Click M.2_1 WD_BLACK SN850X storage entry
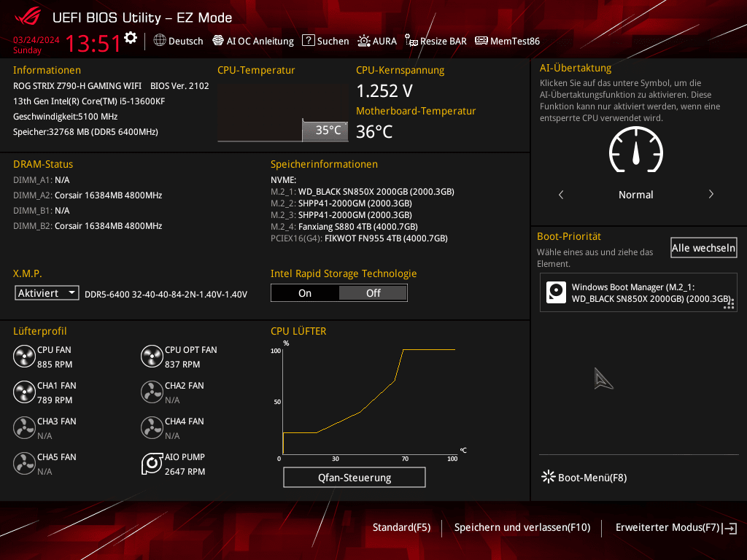Viewport: 747px width, 560px height. pyautogui.click(x=362, y=192)
